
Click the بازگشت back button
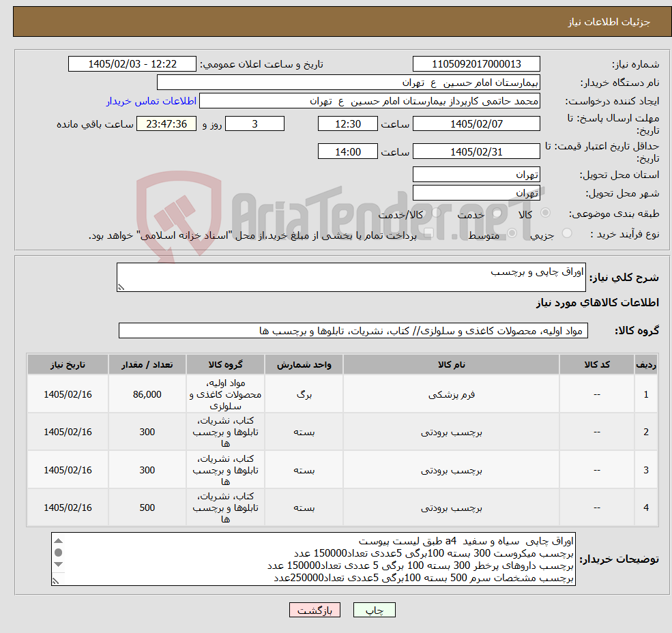click(315, 610)
